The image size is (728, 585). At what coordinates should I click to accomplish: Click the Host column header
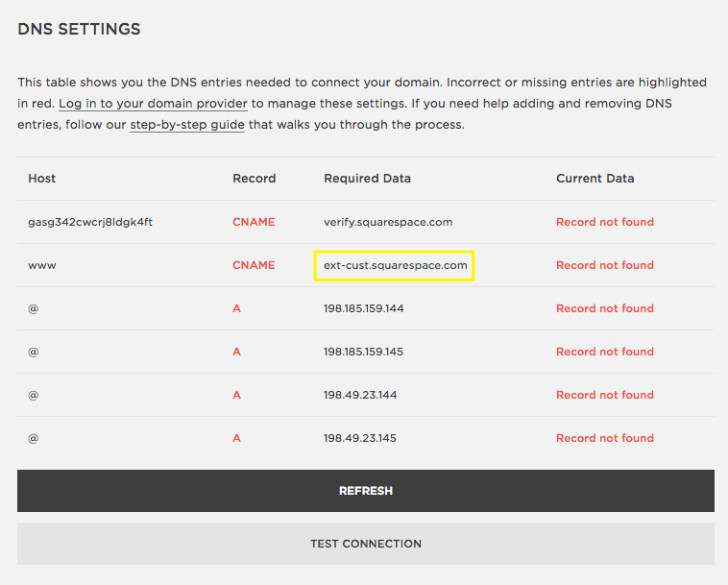(42, 179)
